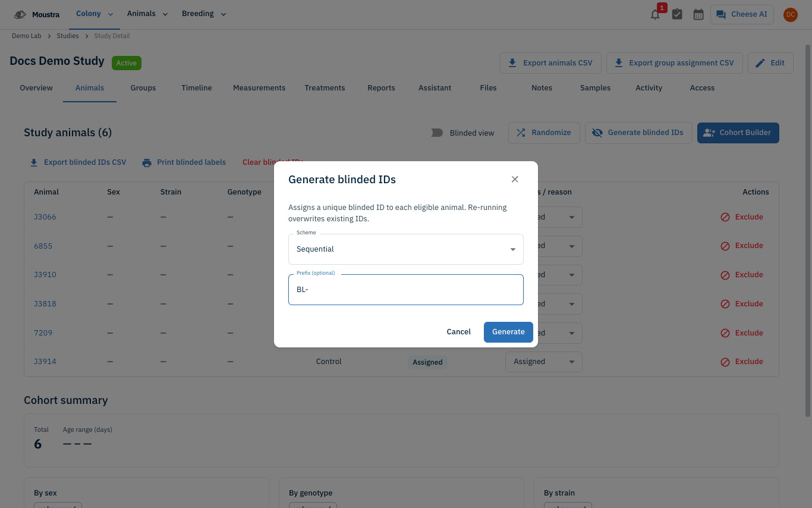Screen dimensions: 812x508
Task: Click the Prefix optional input field
Action: [406, 290]
